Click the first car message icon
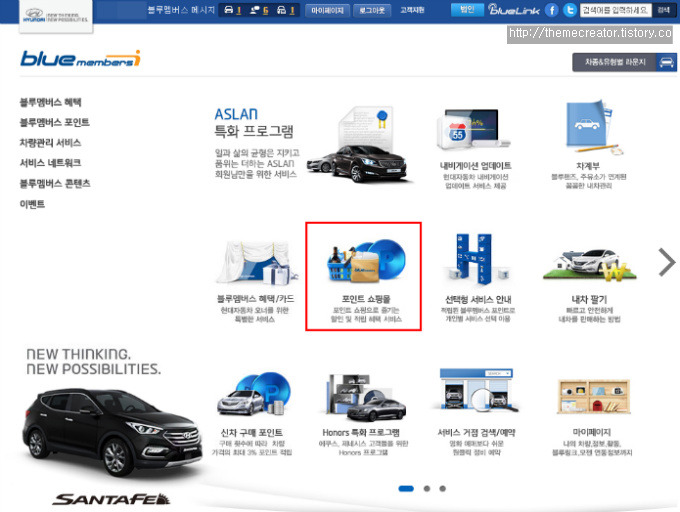This screenshot has height=512, width=680. pyautogui.click(x=229, y=10)
